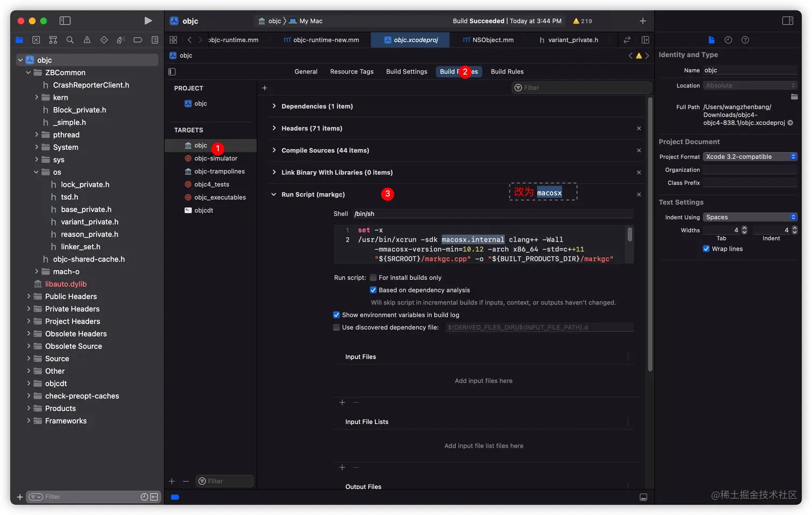Click the Shell path input field
This screenshot has width=812, height=515.
click(493, 214)
